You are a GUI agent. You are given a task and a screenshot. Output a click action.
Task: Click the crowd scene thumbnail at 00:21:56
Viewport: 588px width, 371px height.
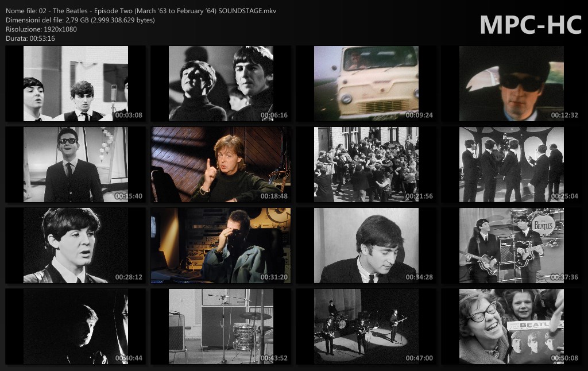click(366, 165)
